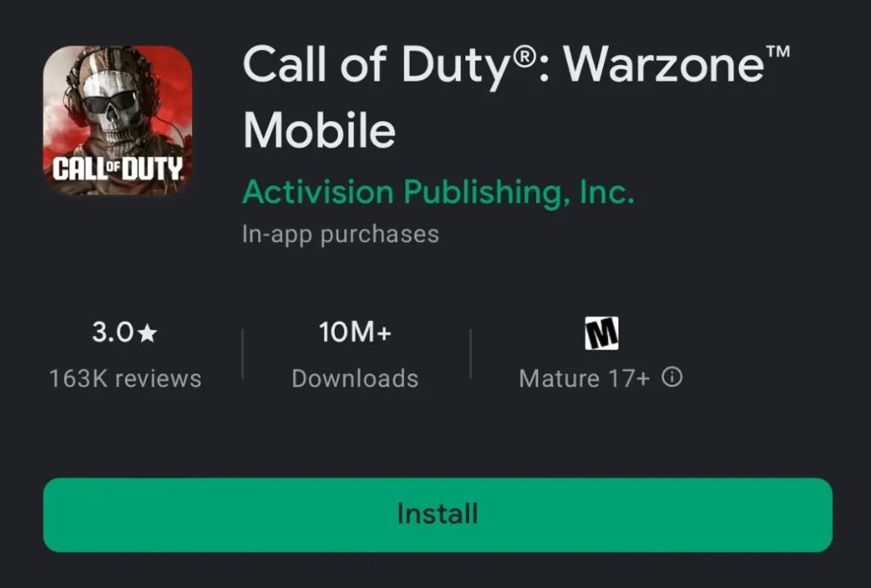
Task: Open the 163K reviews section
Action: pyautogui.click(x=125, y=378)
